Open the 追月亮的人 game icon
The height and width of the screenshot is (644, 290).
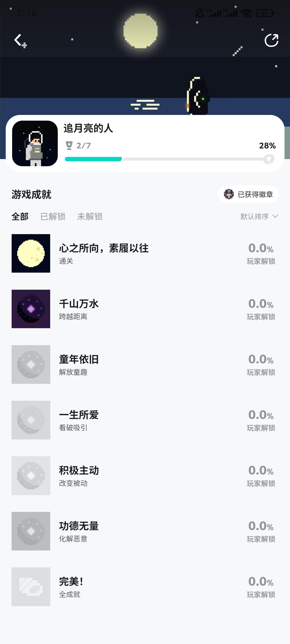point(35,143)
